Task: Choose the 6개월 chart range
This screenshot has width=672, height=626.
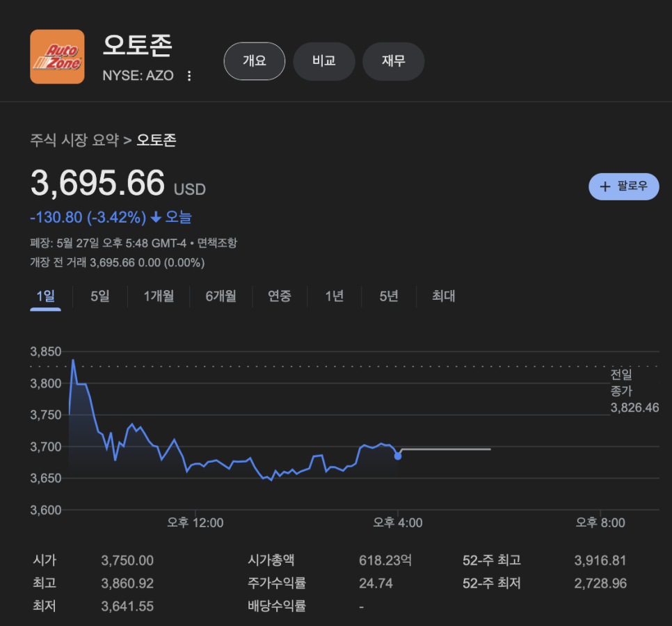Action: coord(221,296)
